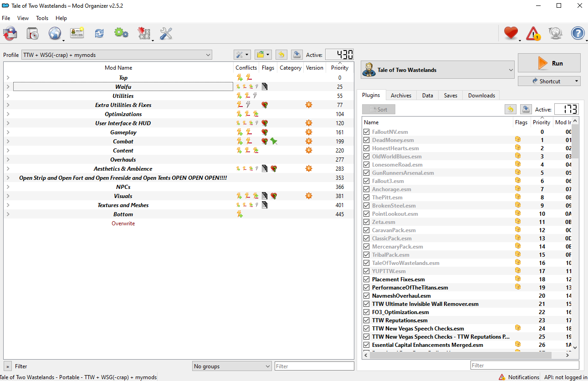This screenshot has height=381, width=588.
Task: Click the Endorse heart icon
Action: (511, 33)
